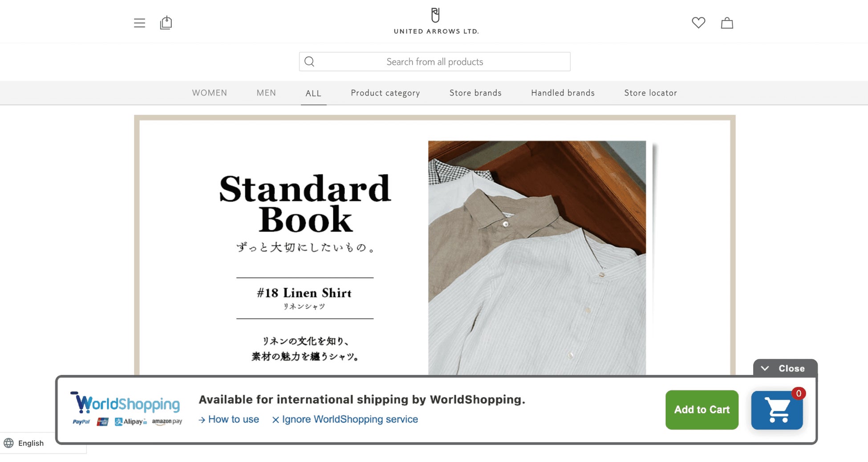The height and width of the screenshot is (462, 868).
Task: Open the wishlist heart icon
Action: click(698, 22)
